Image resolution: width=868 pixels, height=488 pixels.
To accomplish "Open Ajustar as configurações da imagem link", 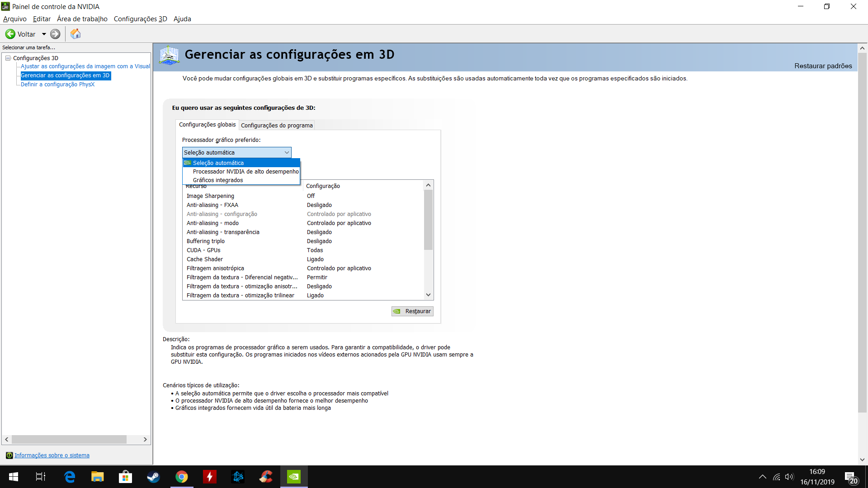I will (x=85, y=66).
